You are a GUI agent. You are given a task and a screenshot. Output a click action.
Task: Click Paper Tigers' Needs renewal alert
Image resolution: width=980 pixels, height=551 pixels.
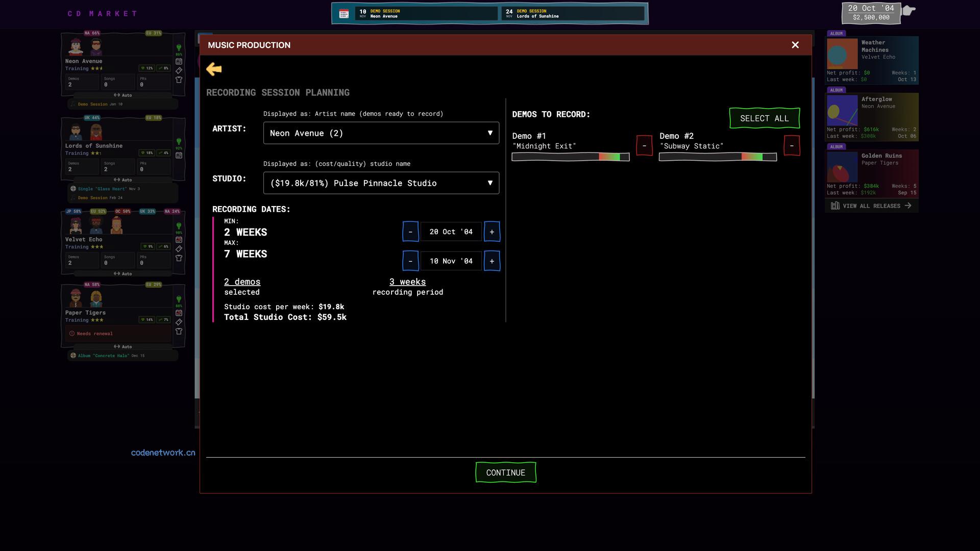tap(119, 334)
